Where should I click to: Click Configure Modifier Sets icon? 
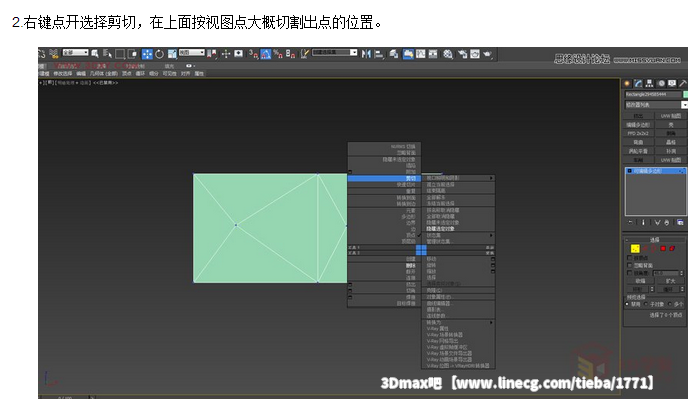(680, 223)
